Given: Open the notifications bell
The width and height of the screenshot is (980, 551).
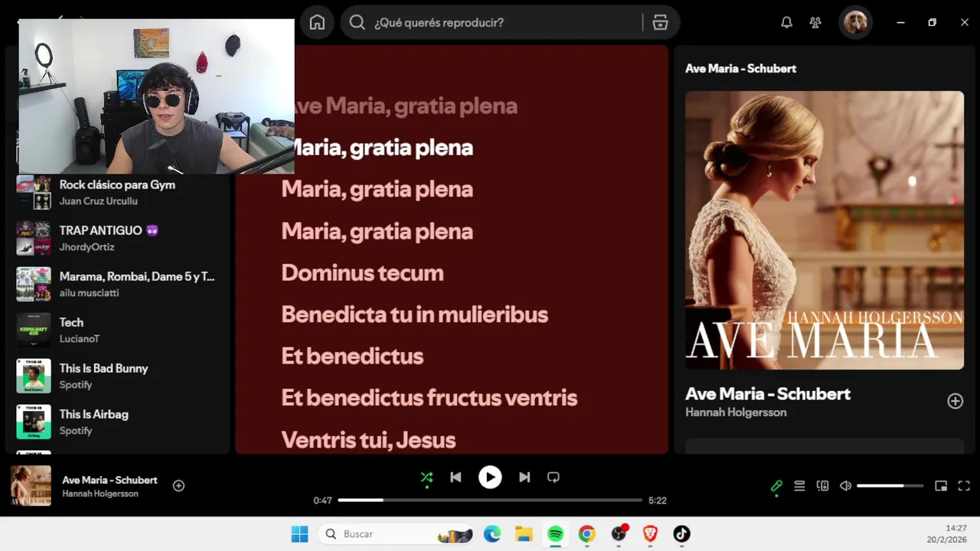Looking at the screenshot, I should pos(786,23).
